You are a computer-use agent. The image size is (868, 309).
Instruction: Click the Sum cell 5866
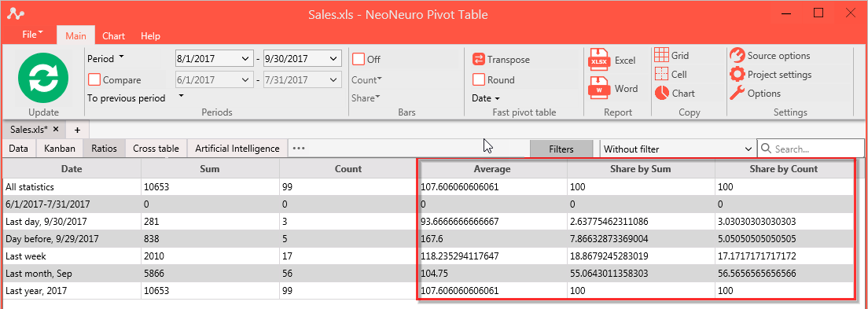click(211, 274)
